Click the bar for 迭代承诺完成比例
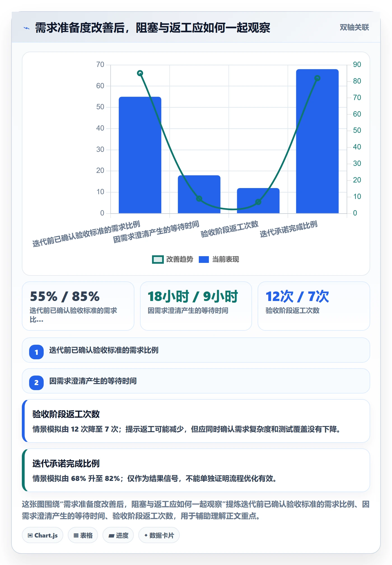The image size is (392, 565). pyautogui.click(x=317, y=141)
